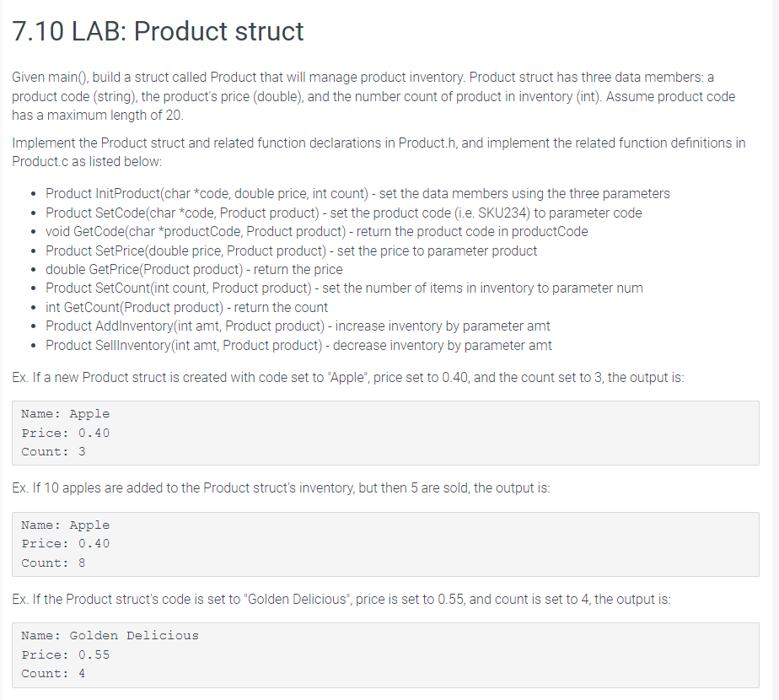
Task: Click the AddInventory function bullet line
Action: [x=298, y=326]
